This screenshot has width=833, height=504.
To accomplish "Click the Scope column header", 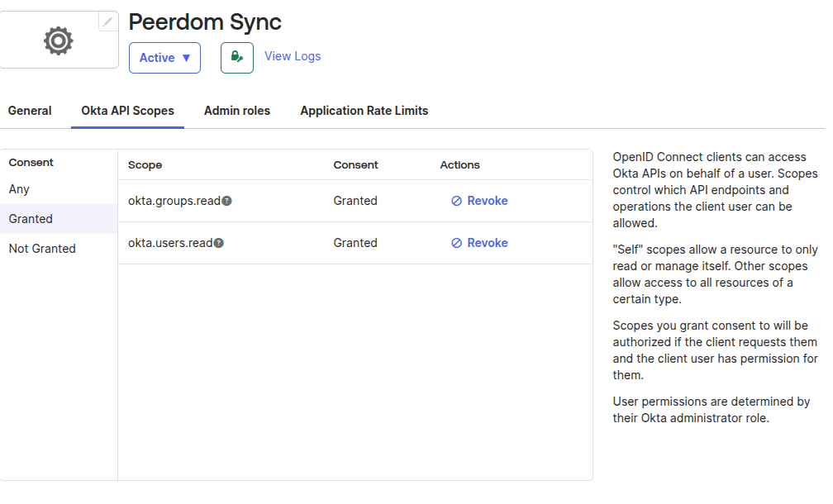I will click(x=145, y=164).
